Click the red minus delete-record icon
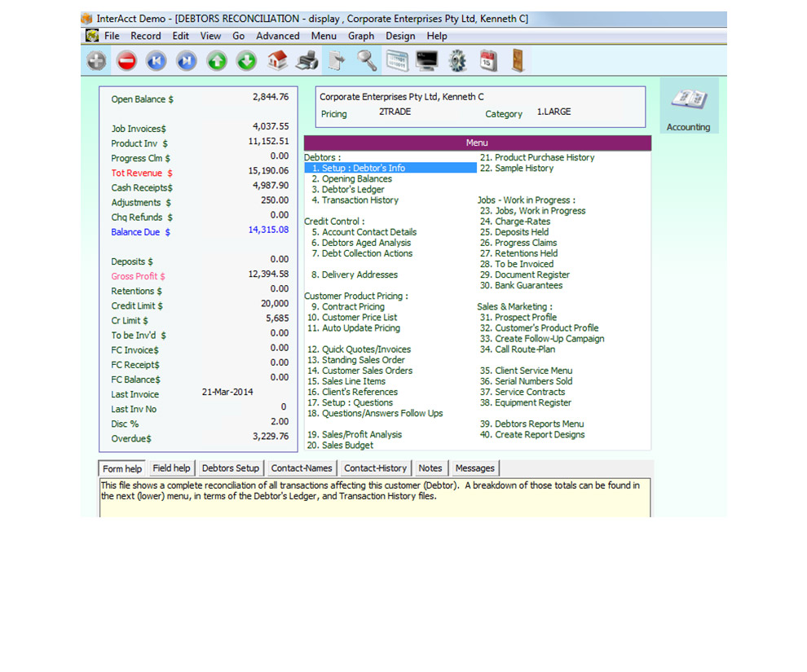This screenshot has width=807, height=672. (x=126, y=60)
